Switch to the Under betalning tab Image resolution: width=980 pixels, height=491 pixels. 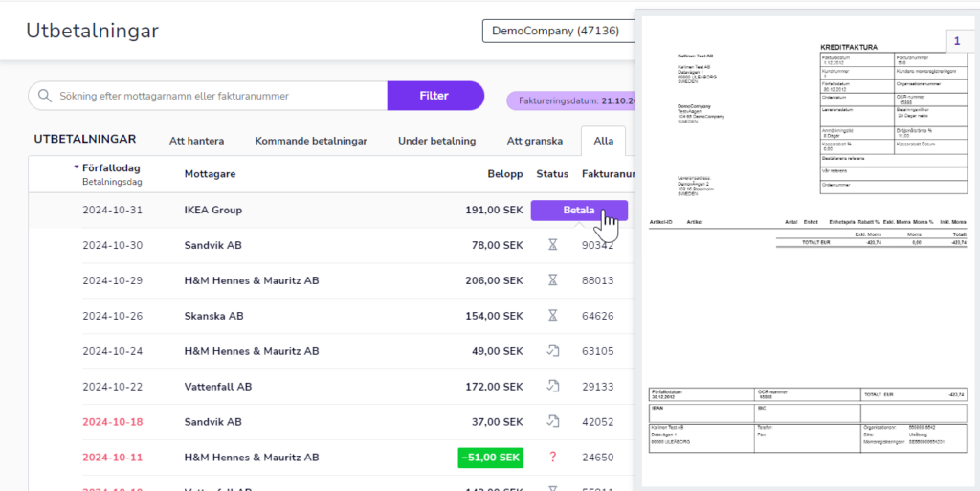pos(436,142)
